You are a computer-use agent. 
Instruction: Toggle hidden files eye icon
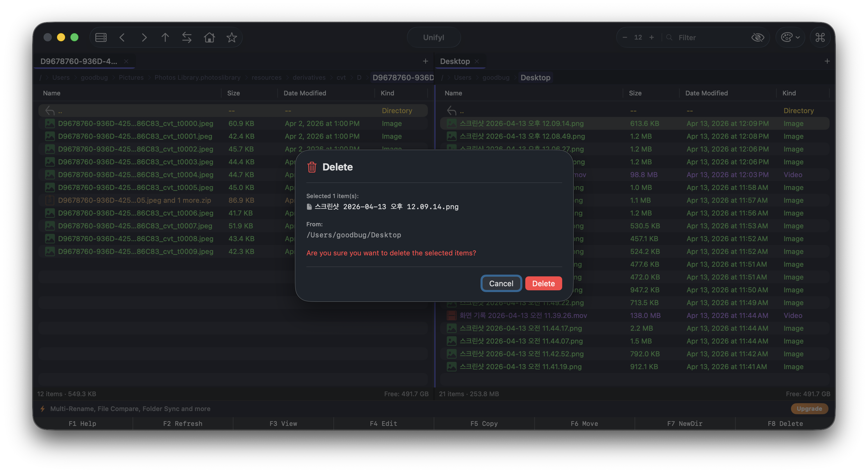pyautogui.click(x=758, y=38)
